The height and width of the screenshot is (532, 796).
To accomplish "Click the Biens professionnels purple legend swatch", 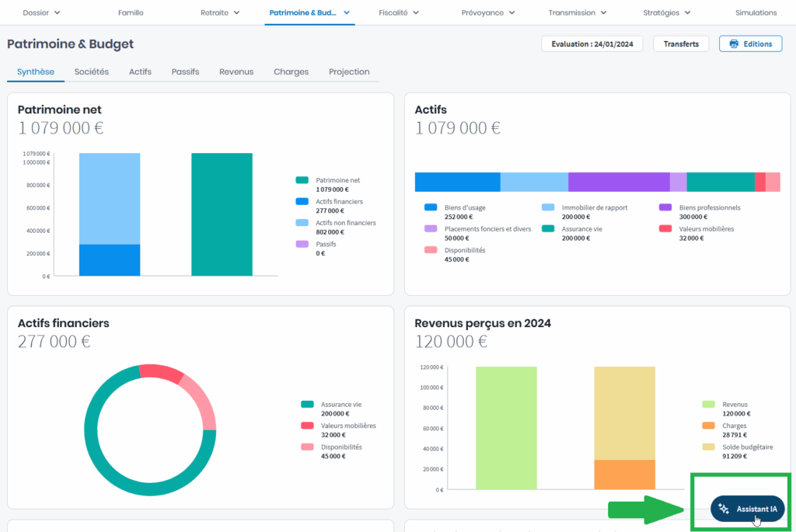I will pyautogui.click(x=665, y=208).
